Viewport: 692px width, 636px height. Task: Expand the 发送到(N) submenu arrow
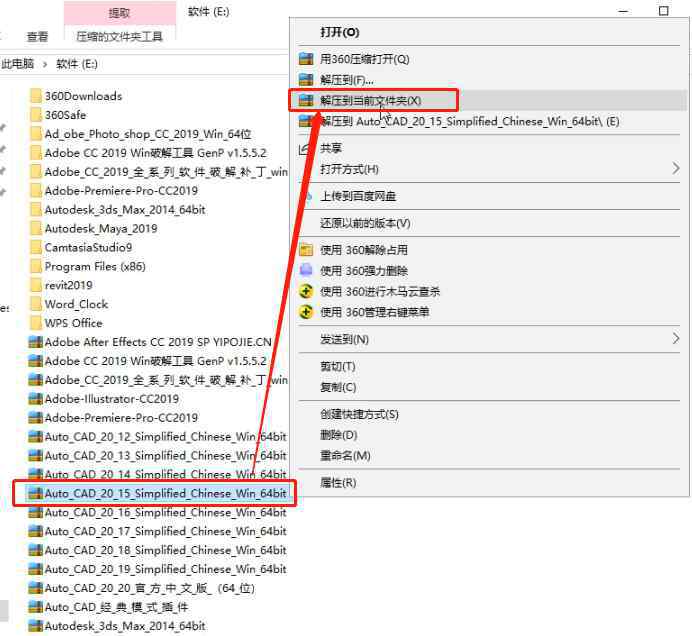676,339
